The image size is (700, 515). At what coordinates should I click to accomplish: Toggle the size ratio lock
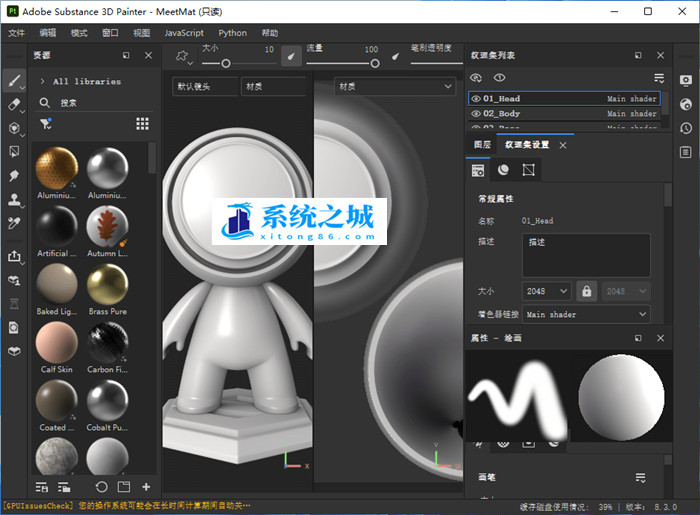tap(588, 291)
